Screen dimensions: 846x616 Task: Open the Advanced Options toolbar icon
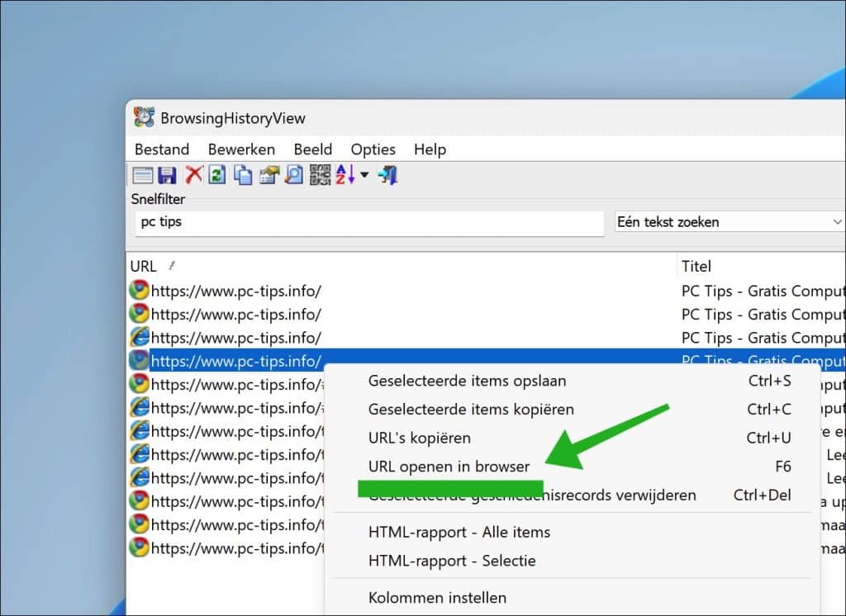[x=143, y=175]
